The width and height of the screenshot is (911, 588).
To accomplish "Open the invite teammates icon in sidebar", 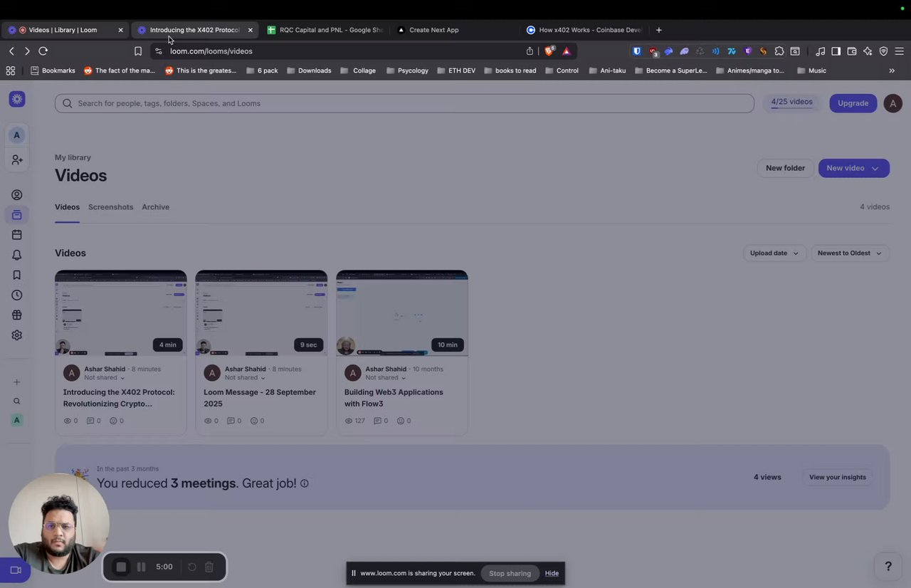I will click(17, 160).
